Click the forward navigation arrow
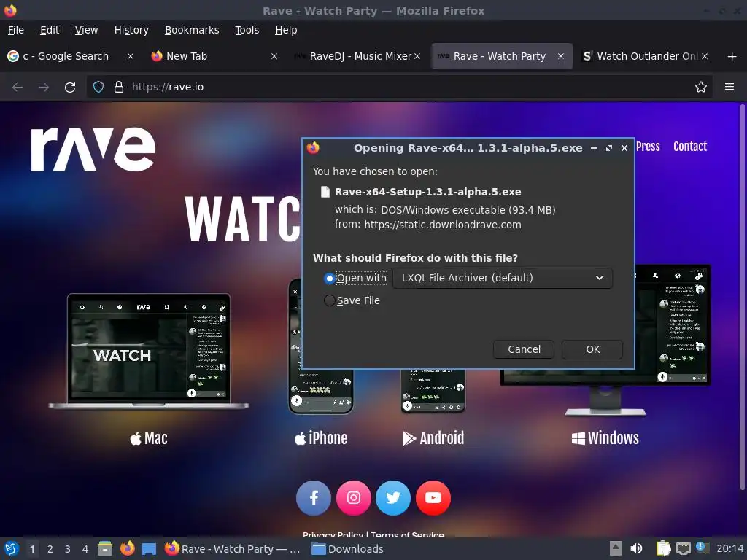 point(44,87)
